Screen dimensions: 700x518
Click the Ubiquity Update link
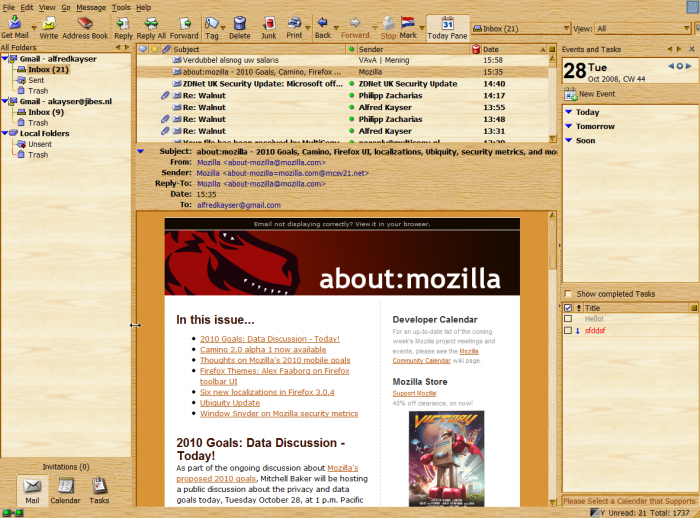[x=230, y=403]
